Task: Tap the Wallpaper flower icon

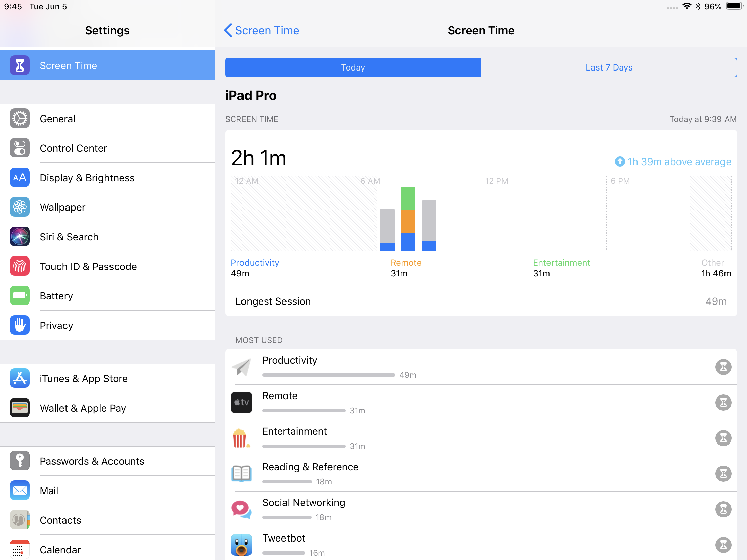Action: coord(19,207)
